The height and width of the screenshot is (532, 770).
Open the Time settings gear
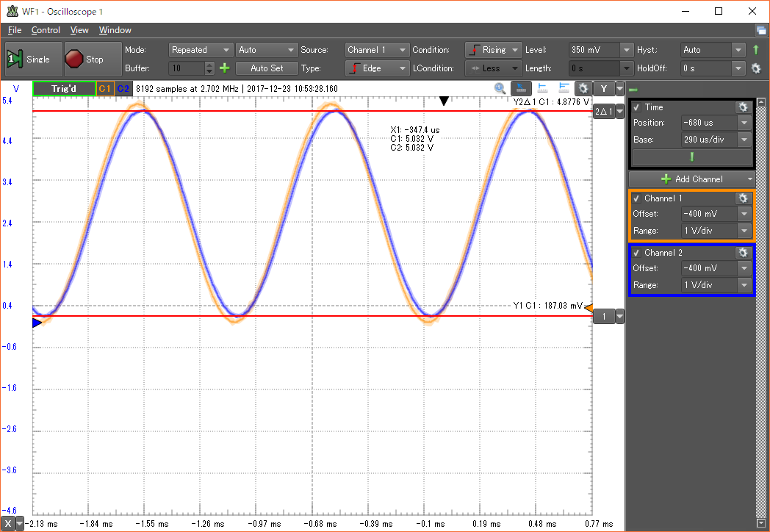point(743,107)
